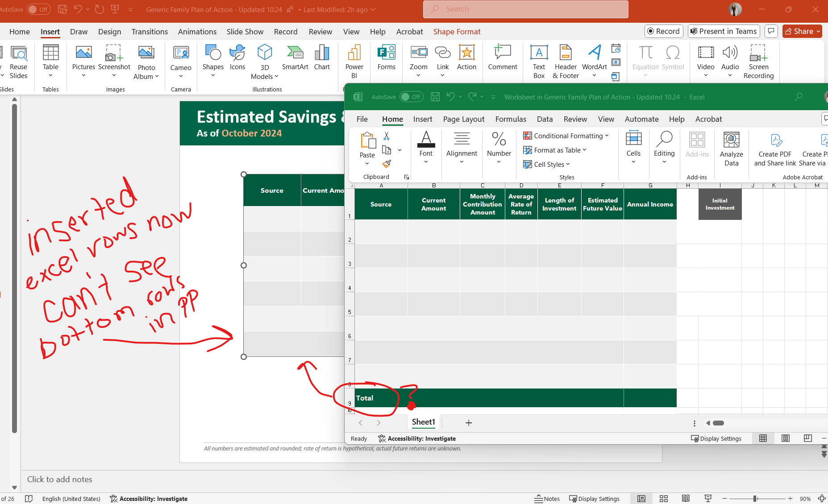Open the Cameo camera option
Image resolution: width=828 pixels, height=504 pixels.
[x=181, y=62]
